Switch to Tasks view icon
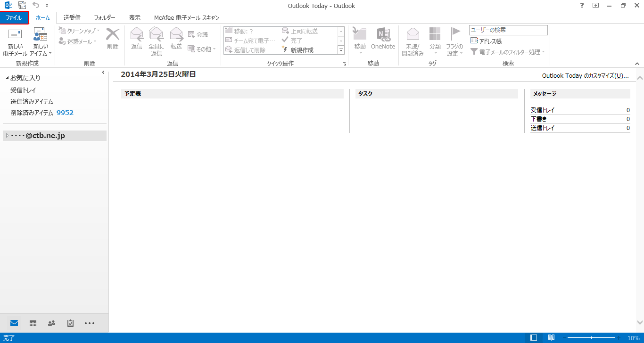This screenshot has height=343, width=644. pyautogui.click(x=71, y=323)
